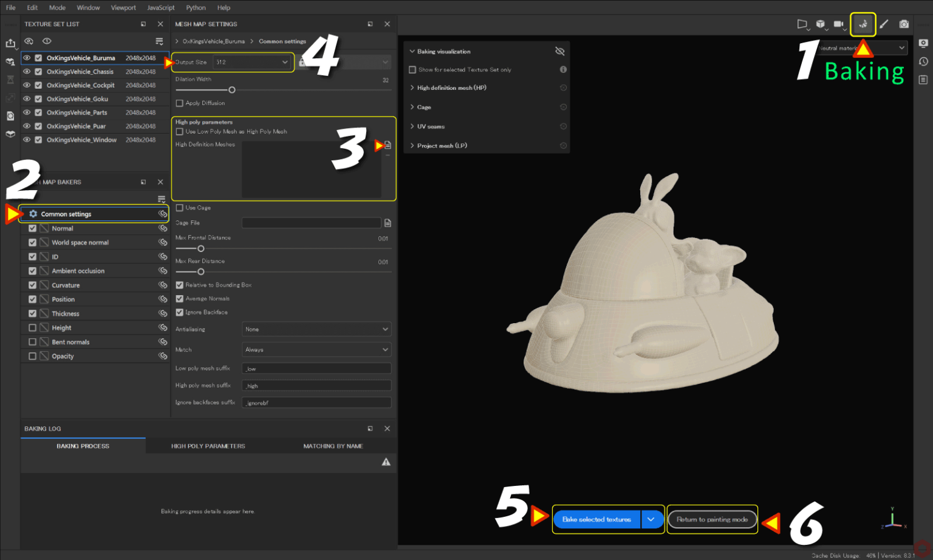The width and height of the screenshot is (933, 560).
Task: Check Use Low Poly Mesh as High Poly Mesh
Action: pyautogui.click(x=179, y=131)
